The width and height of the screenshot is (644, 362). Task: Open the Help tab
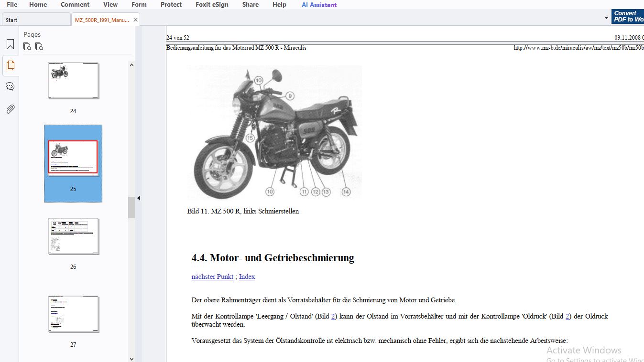(279, 5)
